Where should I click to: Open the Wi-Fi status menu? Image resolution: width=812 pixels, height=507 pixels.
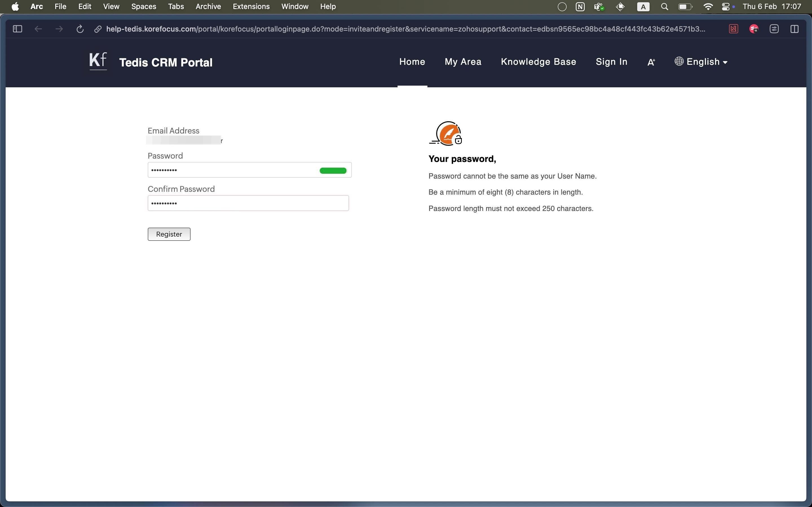coord(708,7)
